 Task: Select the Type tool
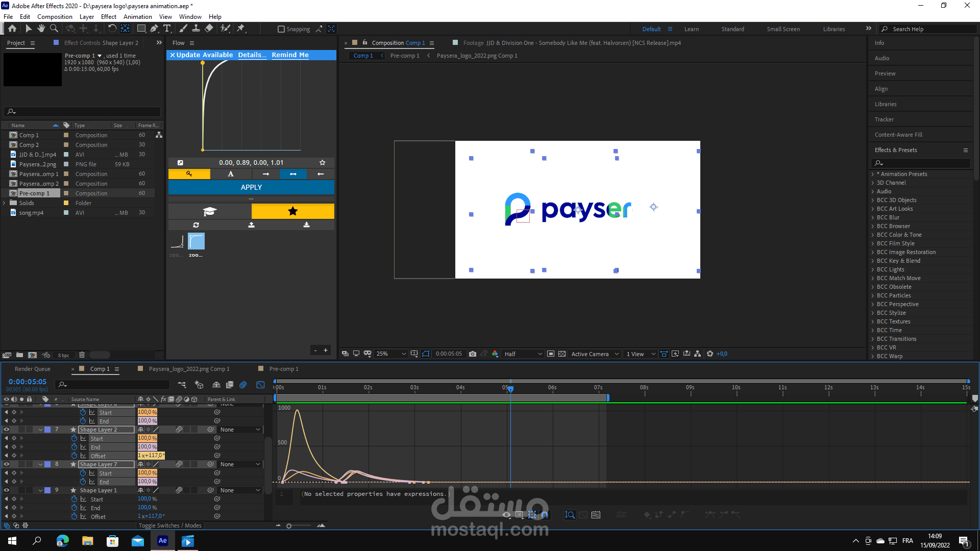167,29
